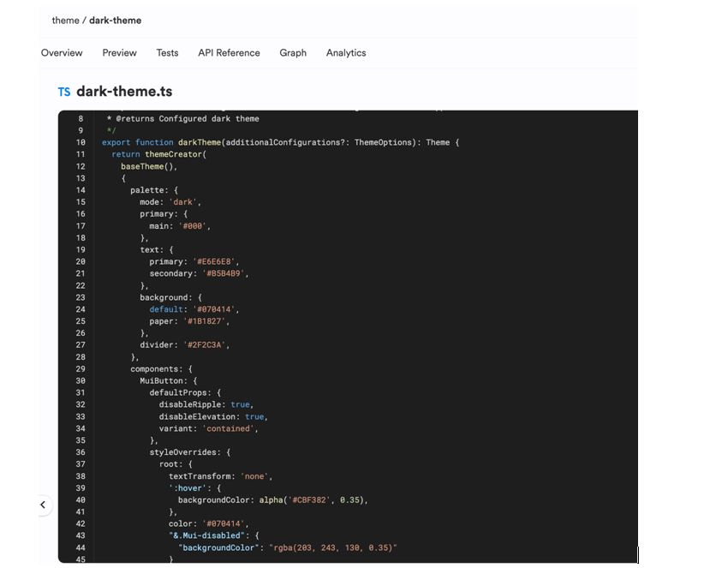728x568 pixels.
Task: Click the TS file type icon
Action: pos(64,93)
